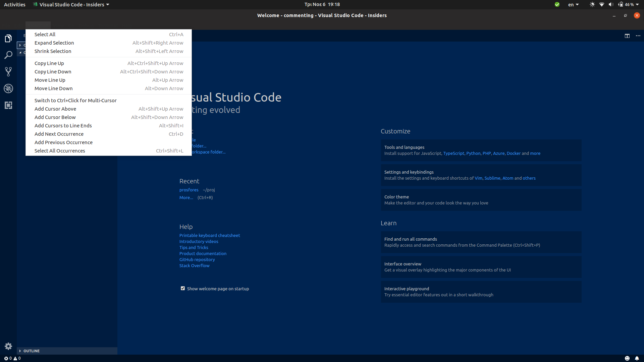
Task: Choose Select All Occurrences from menu
Action: [x=60, y=150]
